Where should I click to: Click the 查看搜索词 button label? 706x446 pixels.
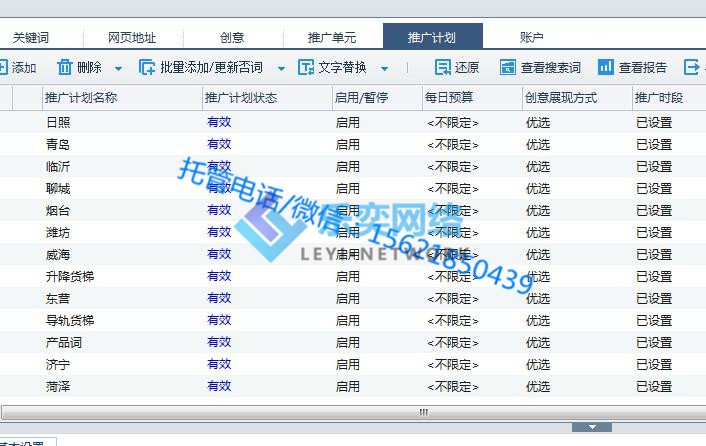(551, 68)
